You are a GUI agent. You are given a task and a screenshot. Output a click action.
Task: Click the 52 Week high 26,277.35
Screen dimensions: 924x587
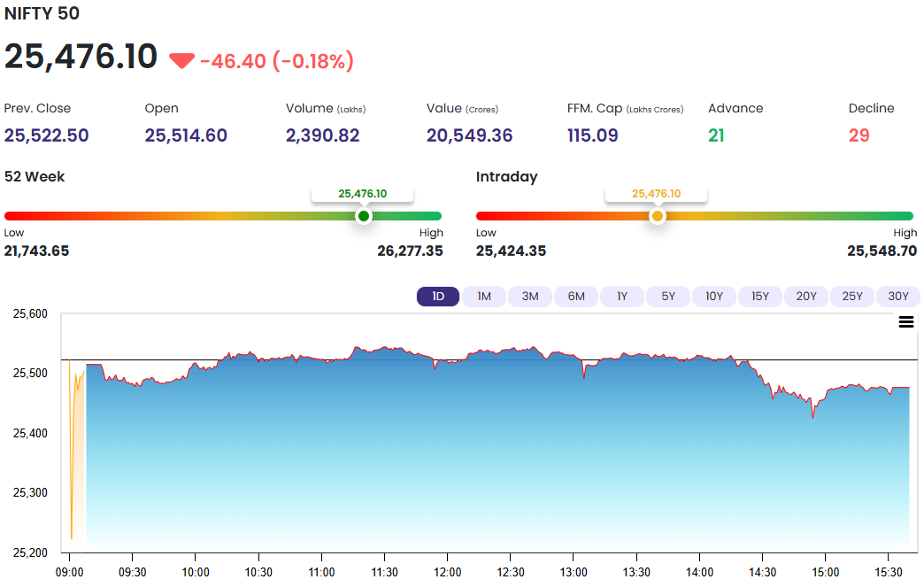pos(410,251)
